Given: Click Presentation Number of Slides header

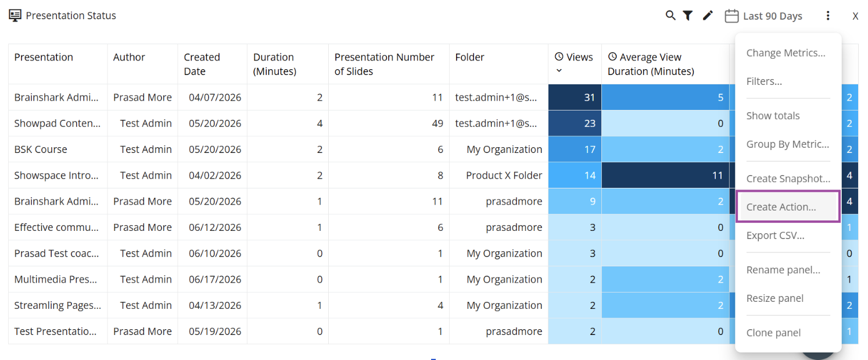Looking at the screenshot, I should tap(384, 64).
